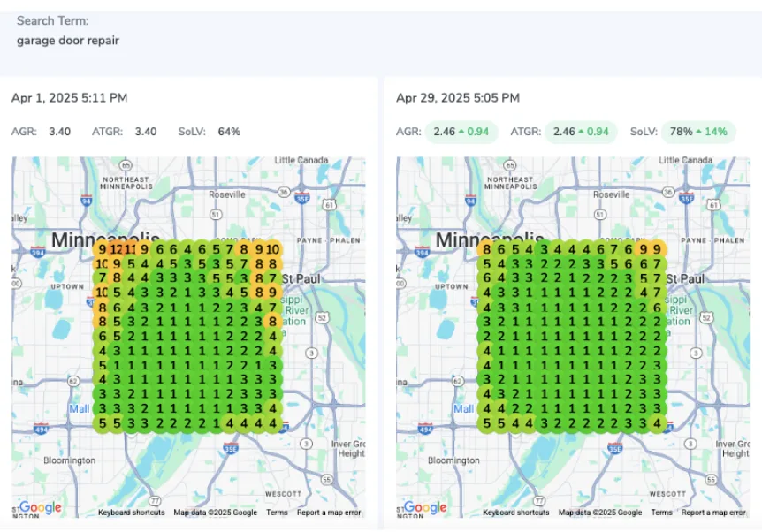Click the Google logo on the Apr 1 map
Image resolution: width=762 pixels, height=532 pixels.
pyautogui.click(x=41, y=507)
